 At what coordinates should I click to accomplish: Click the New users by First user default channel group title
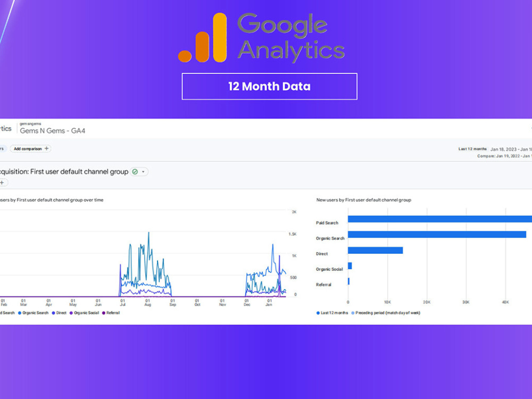coord(364,200)
